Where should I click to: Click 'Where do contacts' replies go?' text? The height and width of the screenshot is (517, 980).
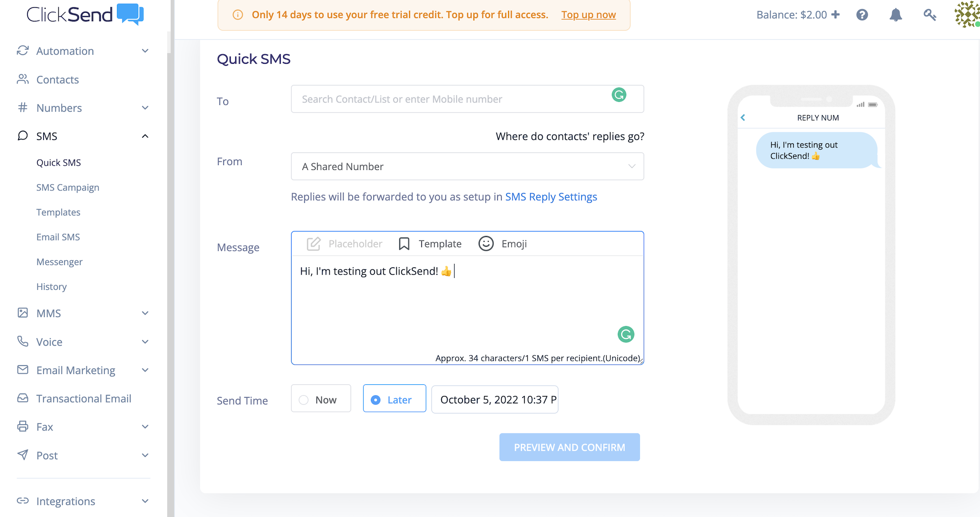570,136
